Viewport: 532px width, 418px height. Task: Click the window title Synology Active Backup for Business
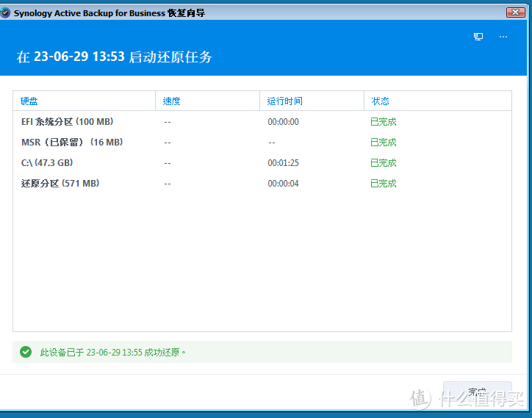tap(109, 13)
